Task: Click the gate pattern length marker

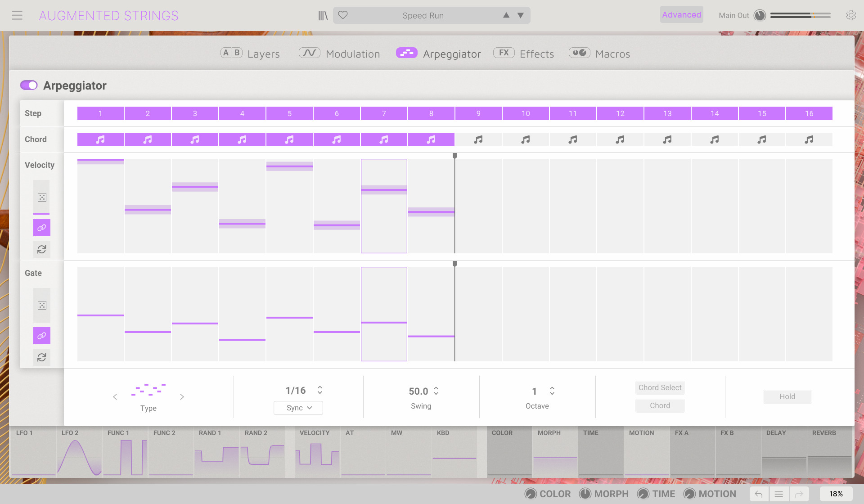Action: pos(454,264)
